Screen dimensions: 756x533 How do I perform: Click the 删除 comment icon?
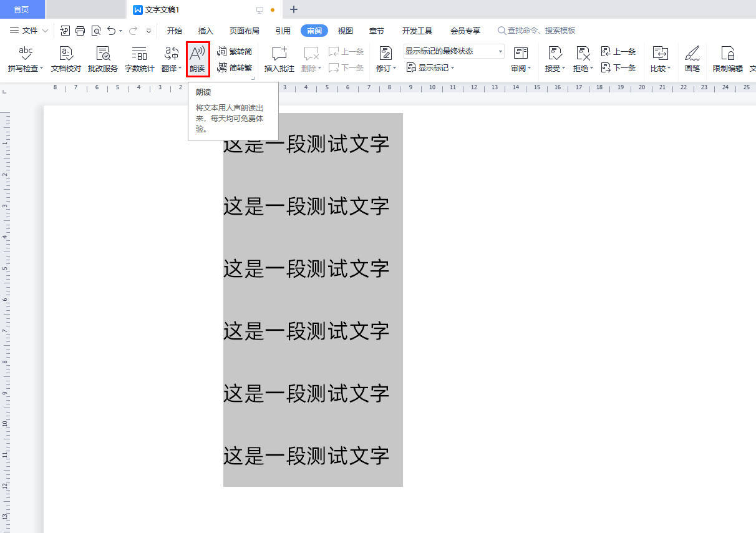pyautogui.click(x=311, y=54)
